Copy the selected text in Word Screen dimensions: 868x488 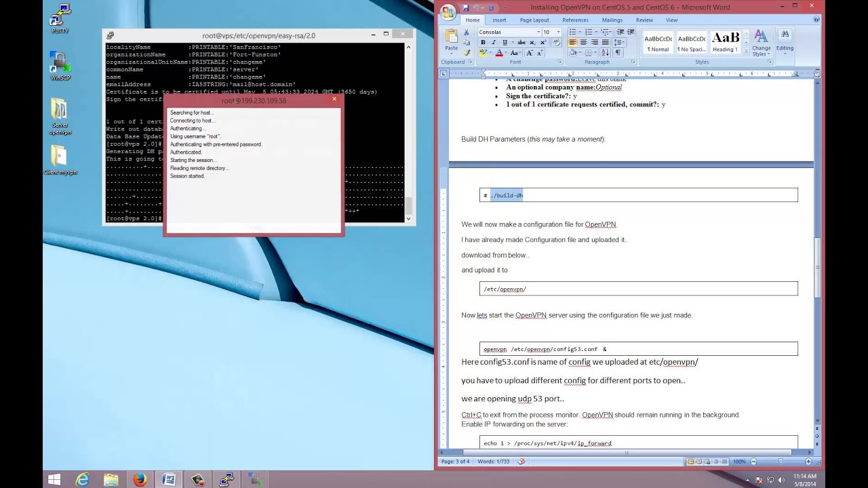point(467,42)
